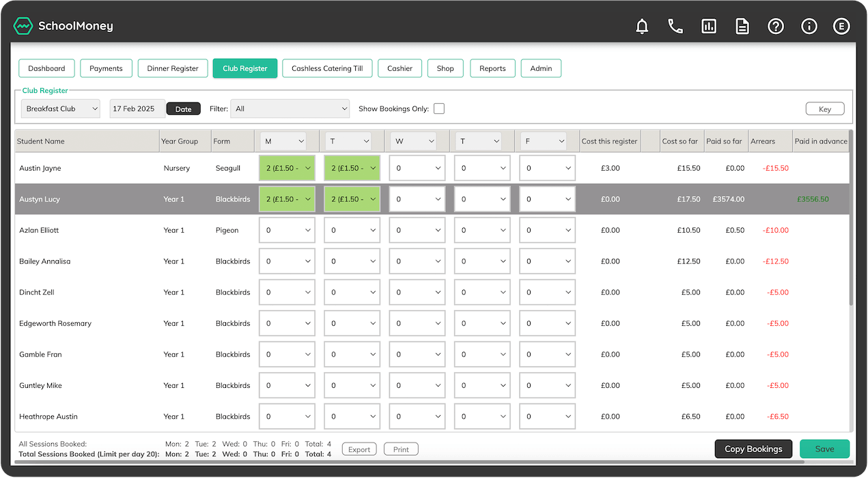
Task: Click the black Date button
Action: [184, 109]
